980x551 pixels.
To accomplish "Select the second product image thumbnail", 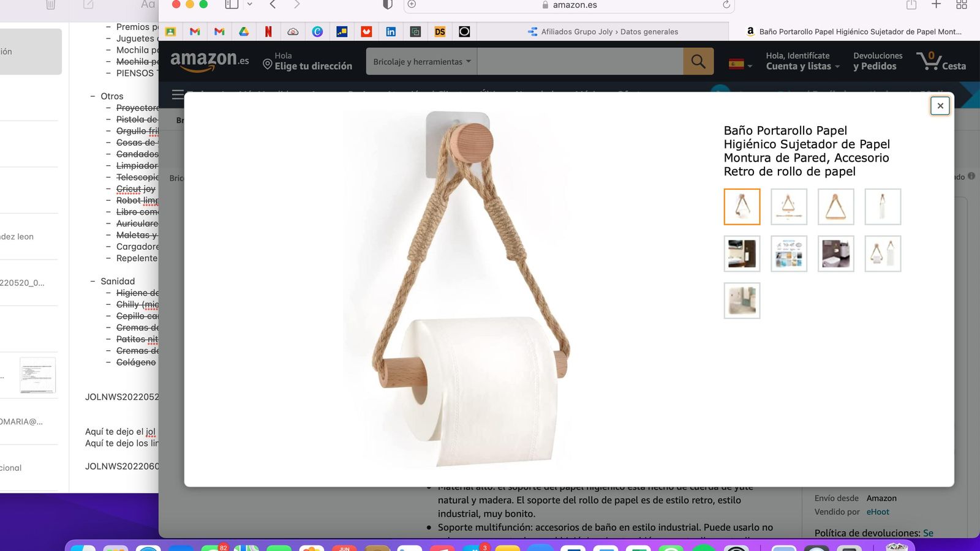I will pos(788,206).
